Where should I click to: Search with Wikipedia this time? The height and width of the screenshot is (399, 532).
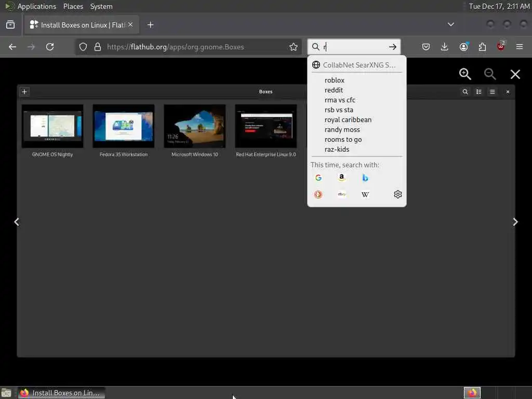[x=365, y=194]
